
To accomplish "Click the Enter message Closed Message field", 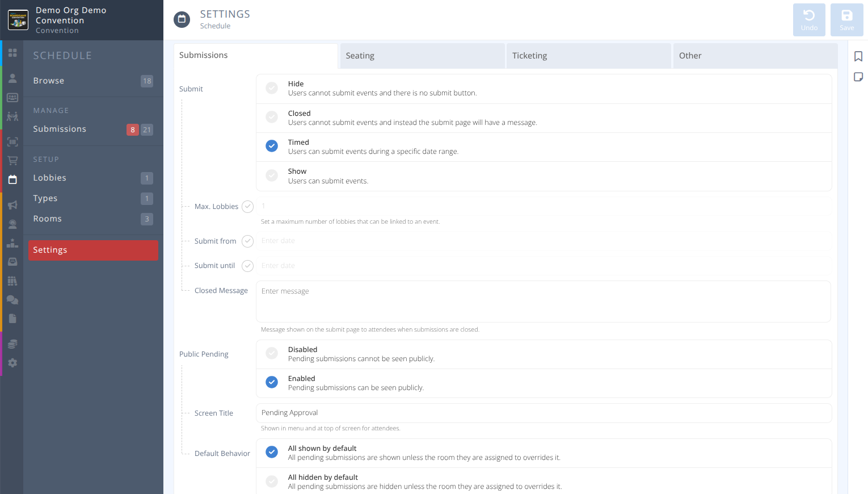I will (543, 301).
